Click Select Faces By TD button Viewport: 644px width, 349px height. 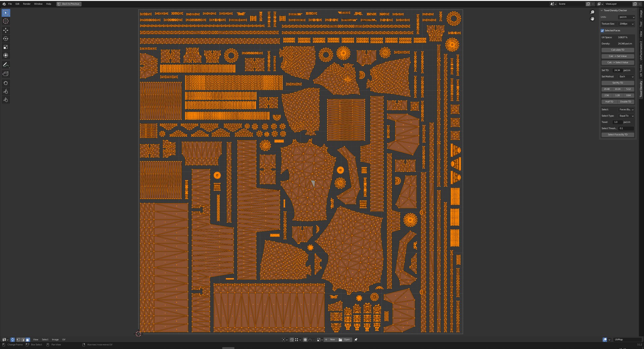[x=618, y=135]
